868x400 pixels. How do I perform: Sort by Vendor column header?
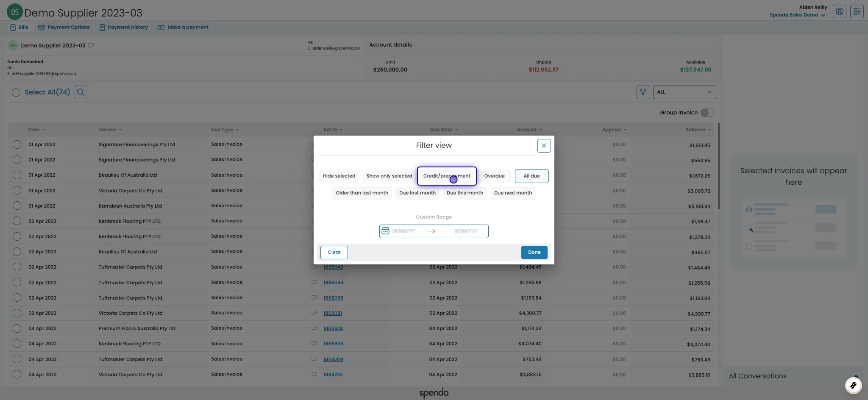tap(110, 130)
